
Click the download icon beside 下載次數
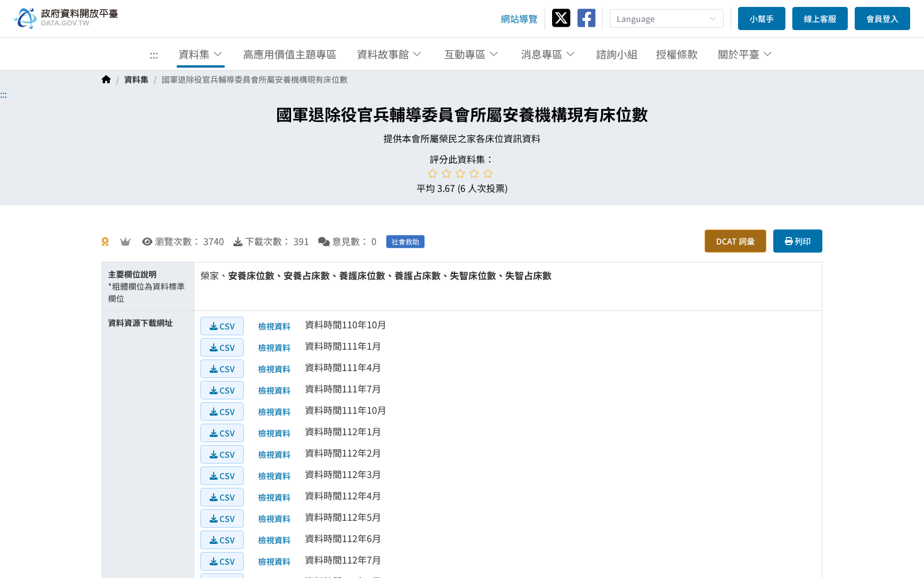238,242
